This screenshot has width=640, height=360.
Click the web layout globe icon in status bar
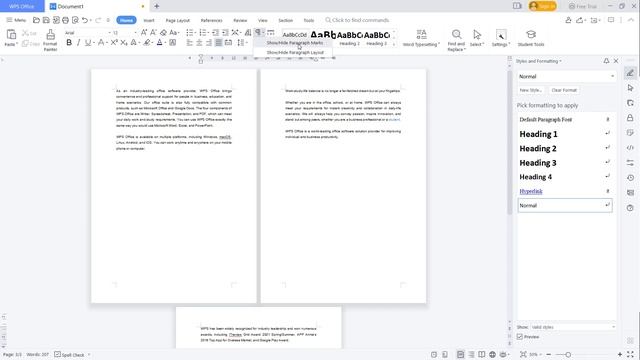pos(493,354)
